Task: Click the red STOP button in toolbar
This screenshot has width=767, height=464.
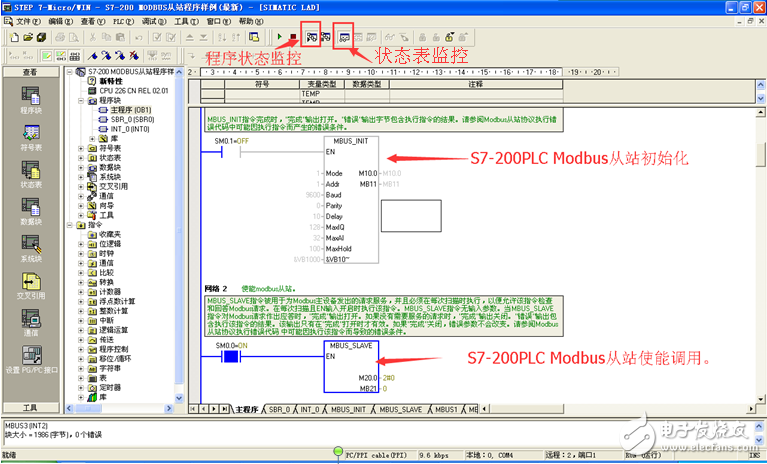Action: point(293,37)
